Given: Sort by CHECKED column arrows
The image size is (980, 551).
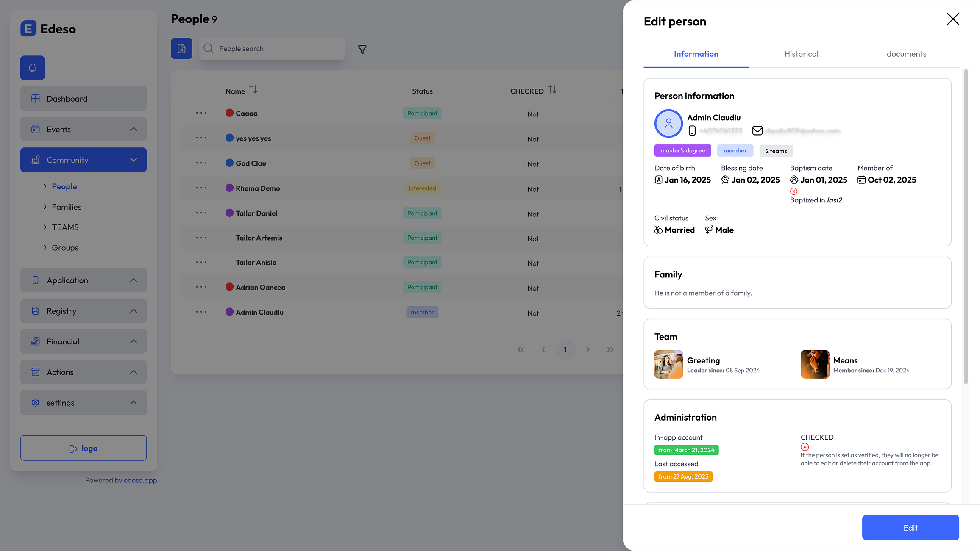Looking at the screenshot, I should click(x=552, y=90).
